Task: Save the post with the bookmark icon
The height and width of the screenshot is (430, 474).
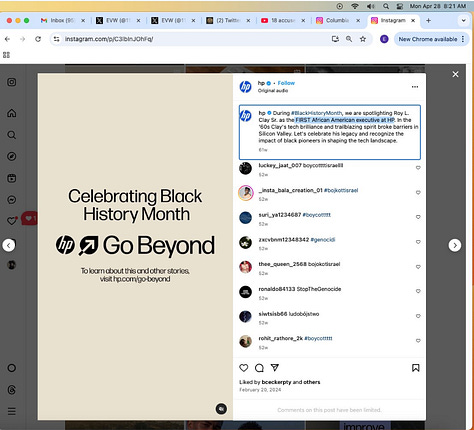Action: point(415,368)
